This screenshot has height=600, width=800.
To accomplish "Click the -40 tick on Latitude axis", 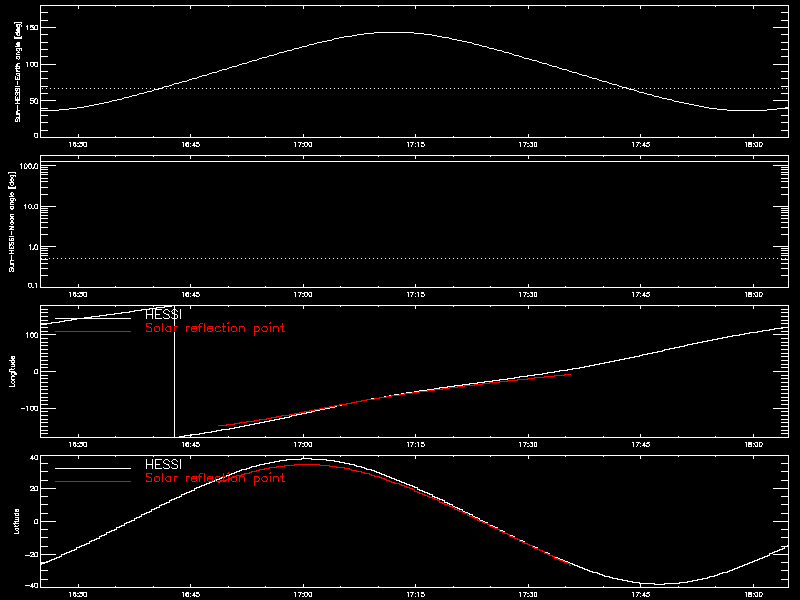I will [x=32, y=585].
